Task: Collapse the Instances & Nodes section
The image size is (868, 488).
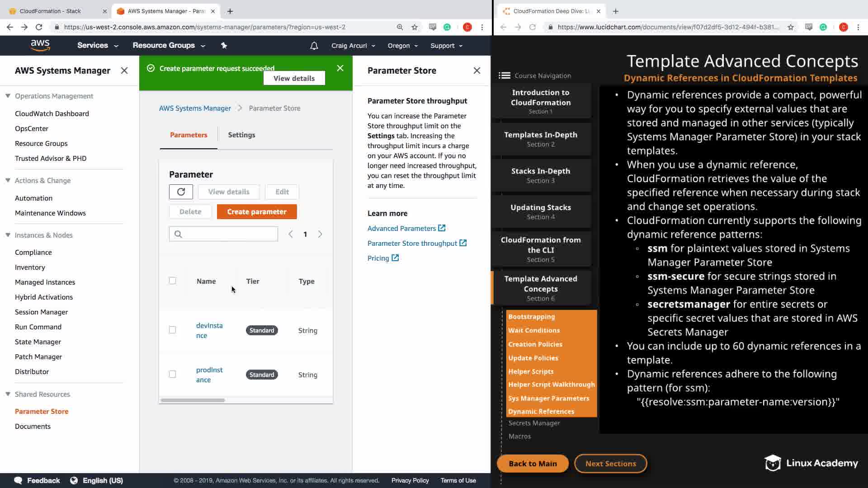Action: click(8, 235)
